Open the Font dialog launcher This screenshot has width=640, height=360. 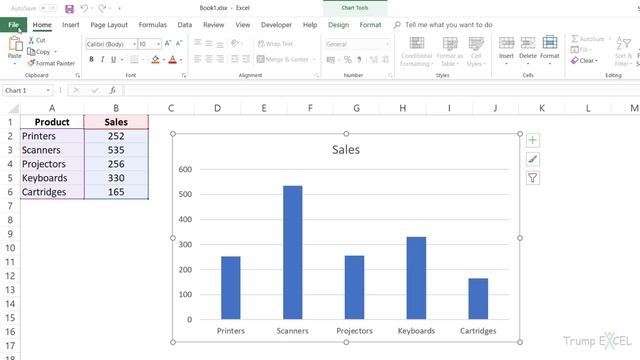pyautogui.click(x=184, y=76)
